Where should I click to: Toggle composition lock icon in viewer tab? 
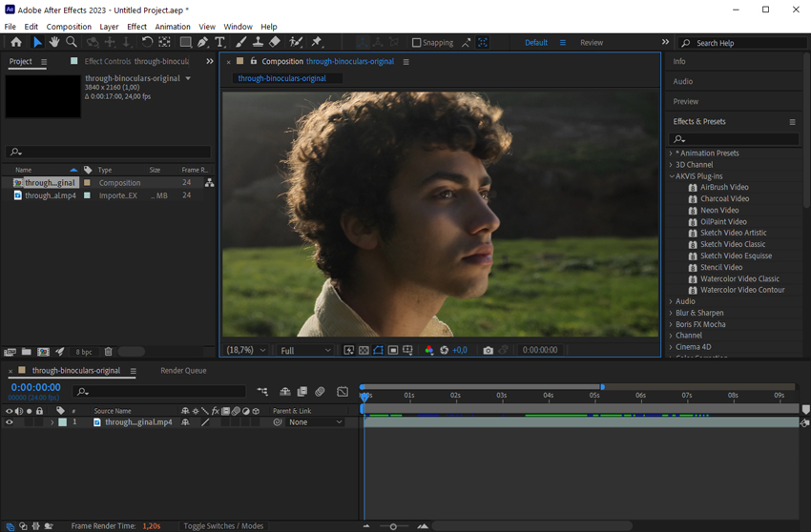tap(254, 61)
